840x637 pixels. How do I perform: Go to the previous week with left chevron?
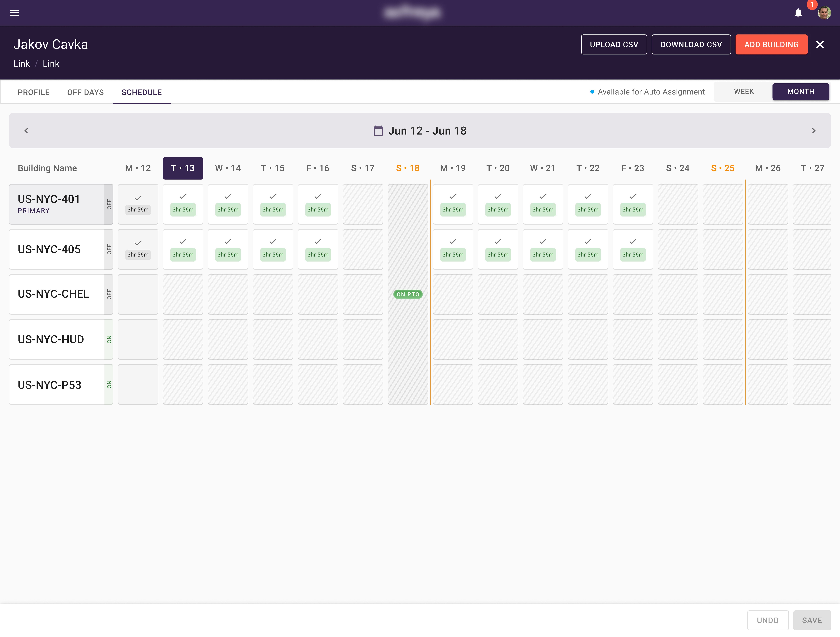[26, 131]
